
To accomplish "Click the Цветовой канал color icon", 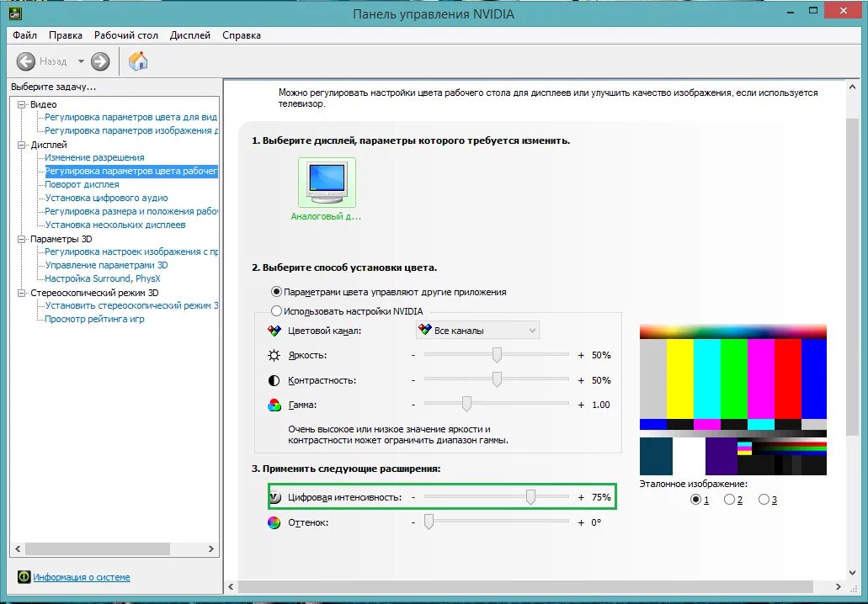I will point(274,331).
